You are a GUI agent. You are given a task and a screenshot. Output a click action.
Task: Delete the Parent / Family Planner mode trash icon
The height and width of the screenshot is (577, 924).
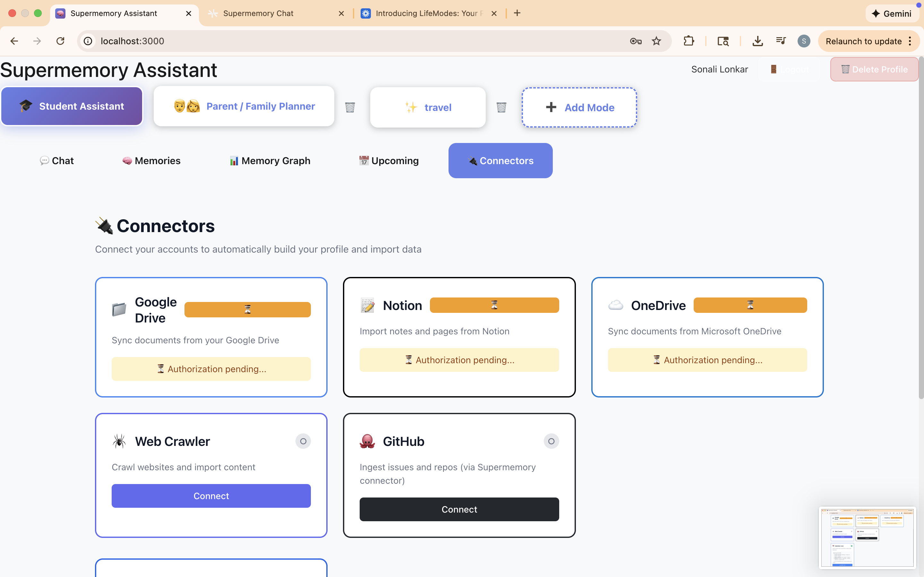(x=350, y=107)
